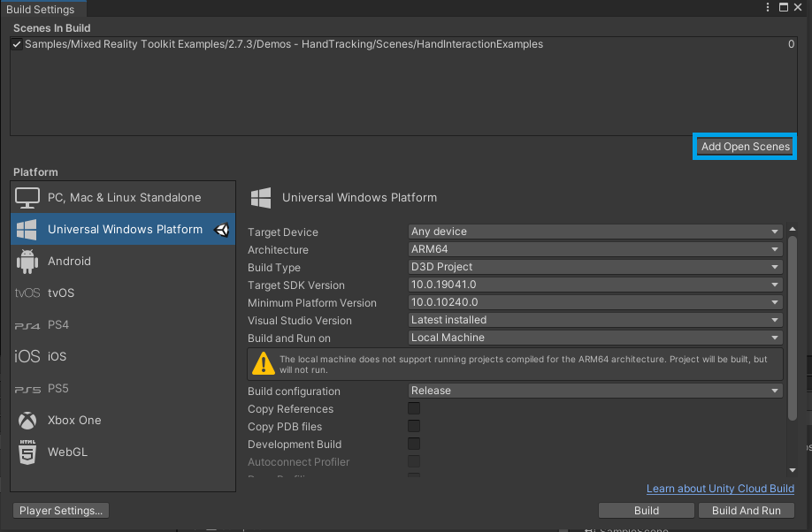812x532 pixels.
Task: Open the Build and Run on dropdown
Action: click(595, 338)
